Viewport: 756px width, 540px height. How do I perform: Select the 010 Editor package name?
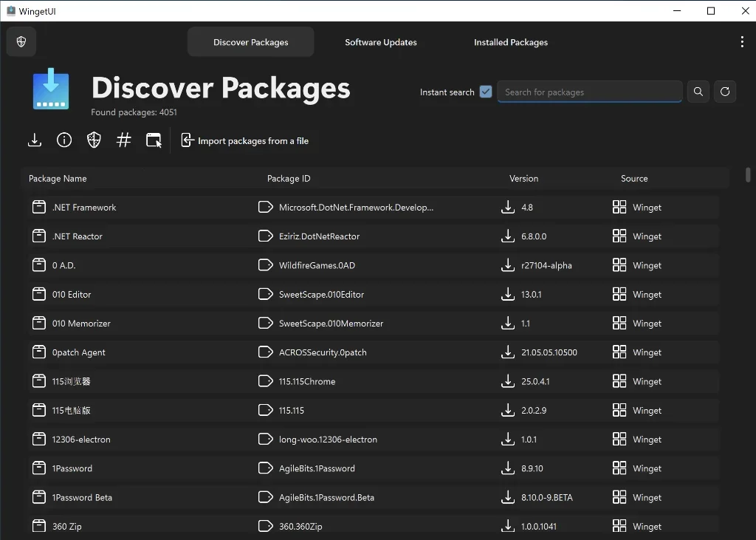pyautogui.click(x=72, y=294)
